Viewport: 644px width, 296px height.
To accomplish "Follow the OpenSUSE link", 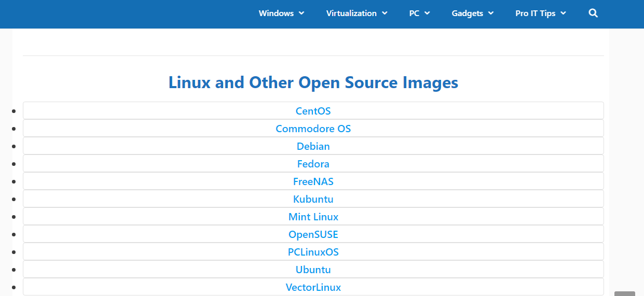I will (x=313, y=234).
